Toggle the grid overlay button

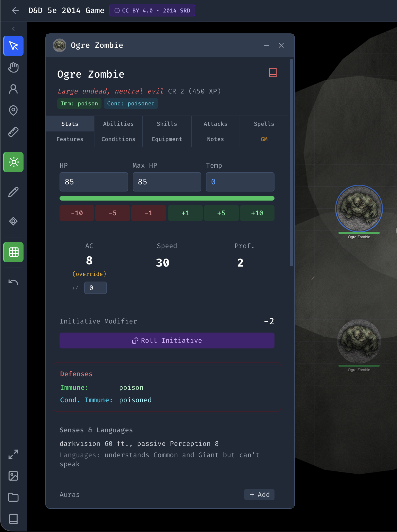(13, 252)
